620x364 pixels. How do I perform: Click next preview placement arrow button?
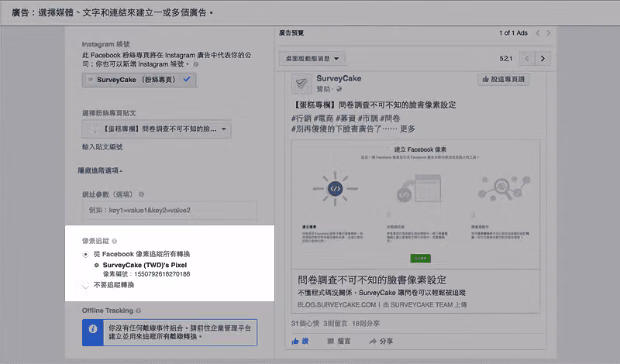(x=542, y=59)
